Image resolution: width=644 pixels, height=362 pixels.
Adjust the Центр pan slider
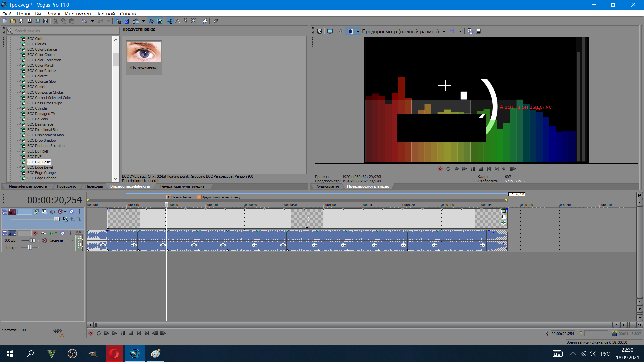click(x=30, y=247)
